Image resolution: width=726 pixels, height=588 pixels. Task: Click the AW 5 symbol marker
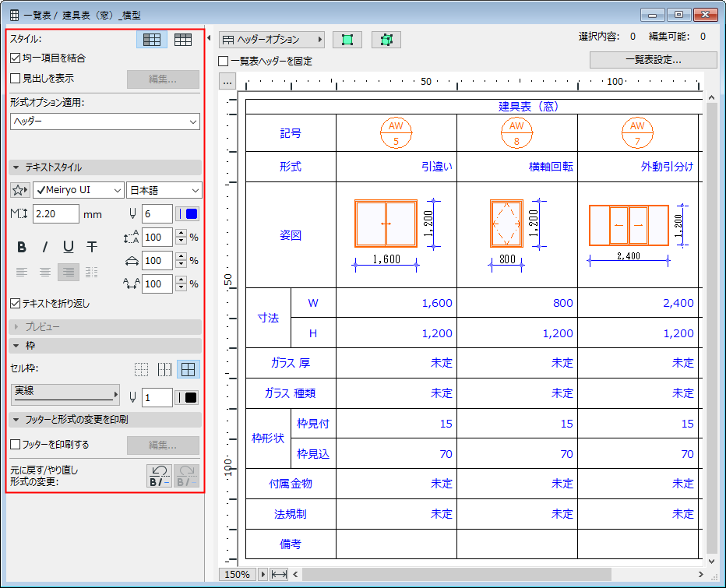click(x=396, y=133)
